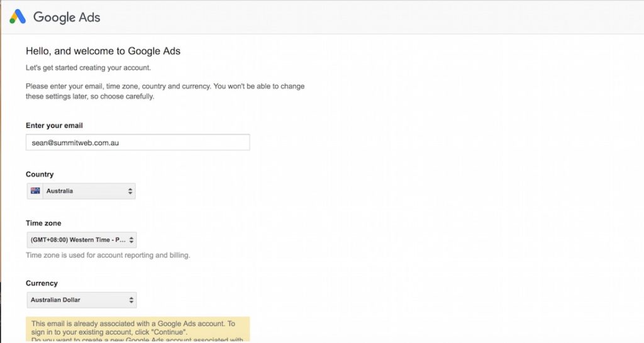The image size is (644, 343).
Task: Click the email field containing sean@summitweb.com.au
Action: tap(138, 142)
